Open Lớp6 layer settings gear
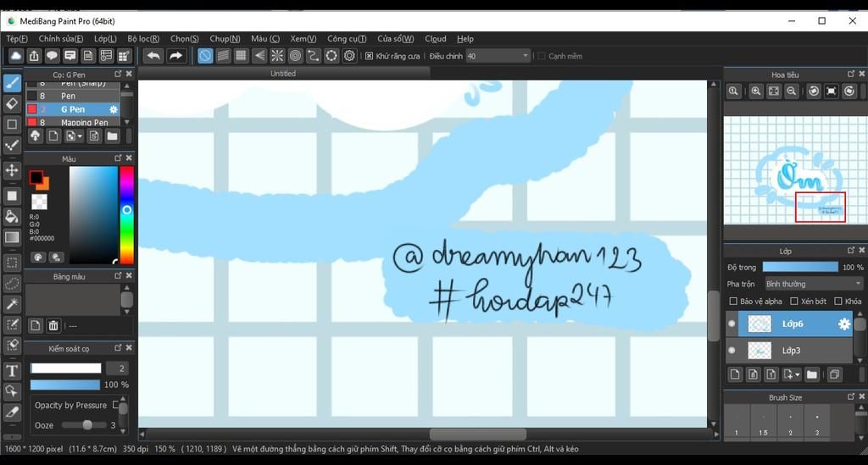 pos(843,324)
